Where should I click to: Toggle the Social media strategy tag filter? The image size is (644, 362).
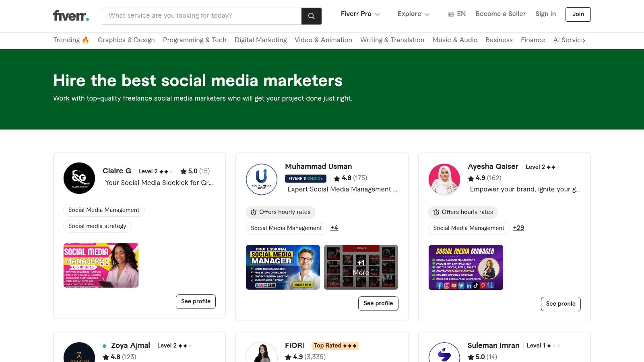click(97, 226)
